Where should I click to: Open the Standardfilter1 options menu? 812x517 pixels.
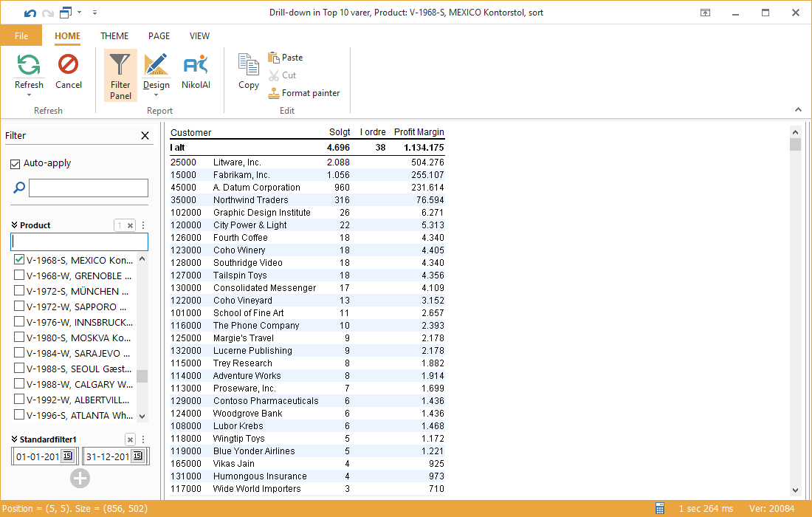tap(143, 439)
